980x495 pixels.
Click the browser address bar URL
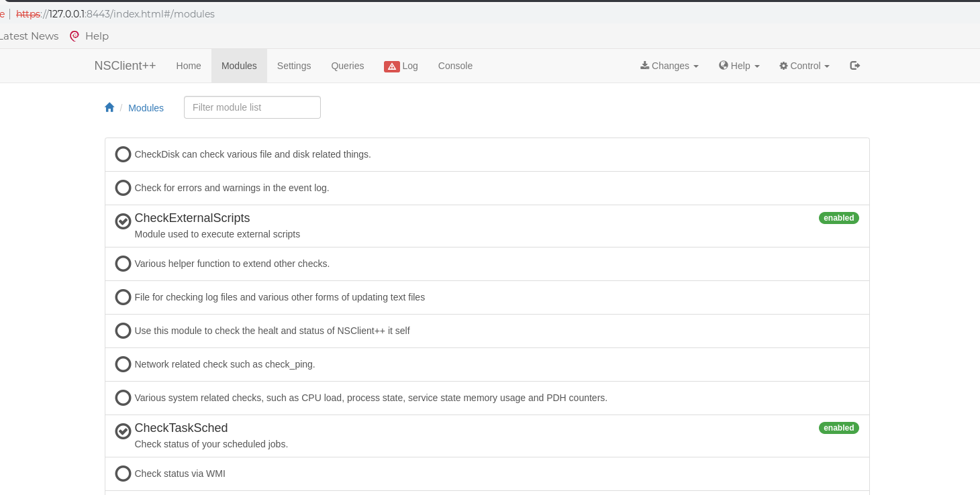pyautogui.click(x=115, y=14)
